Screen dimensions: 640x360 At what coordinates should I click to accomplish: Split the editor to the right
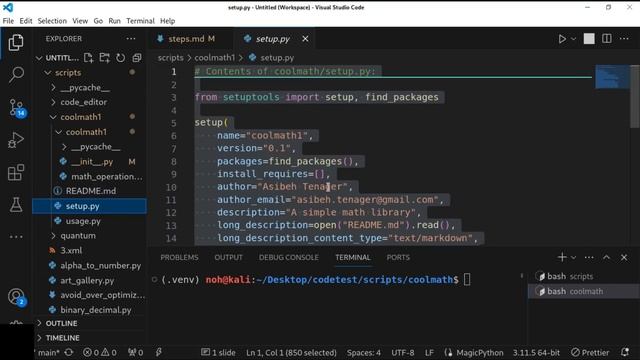607,39
